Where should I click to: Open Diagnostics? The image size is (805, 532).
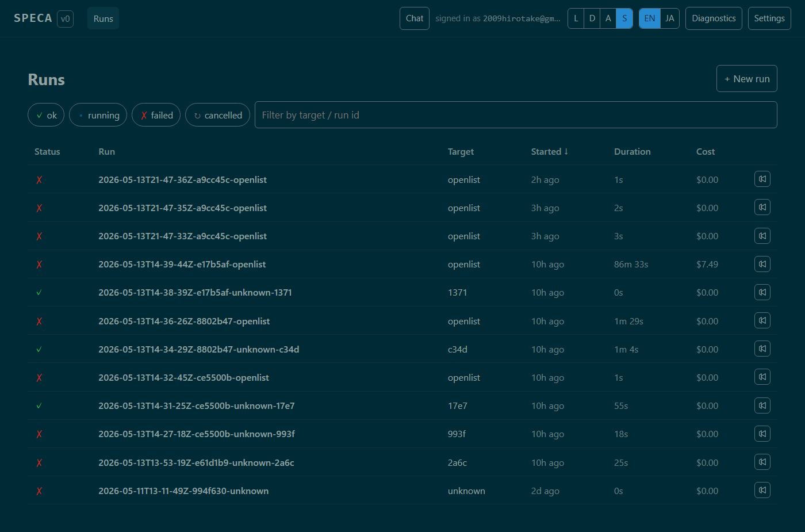pyautogui.click(x=714, y=18)
